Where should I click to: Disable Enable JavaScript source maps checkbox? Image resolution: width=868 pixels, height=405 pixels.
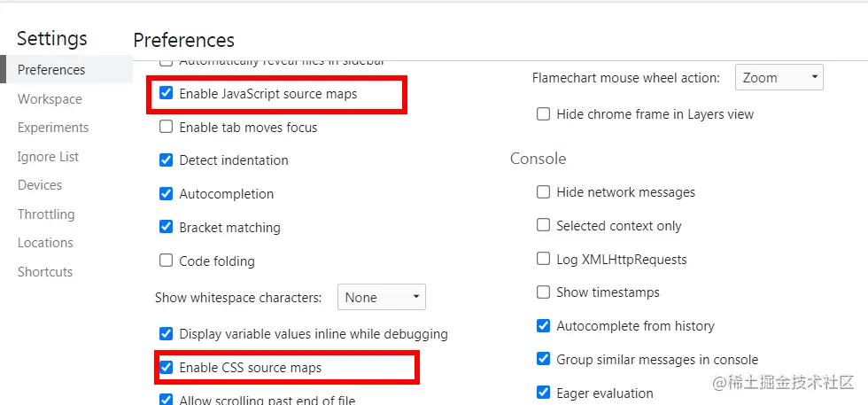pyautogui.click(x=166, y=93)
